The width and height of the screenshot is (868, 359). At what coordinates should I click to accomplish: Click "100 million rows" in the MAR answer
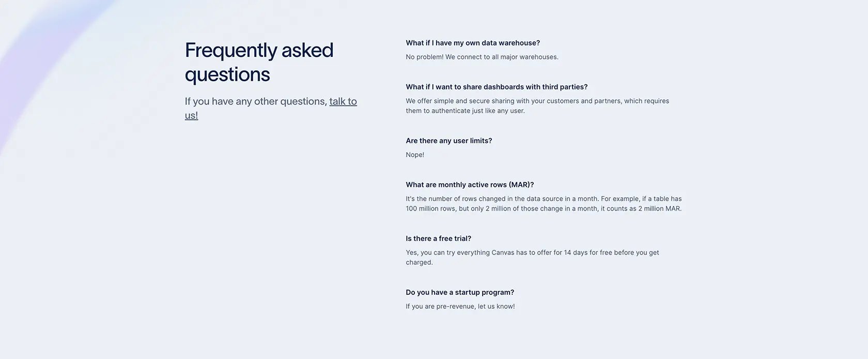coord(430,208)
